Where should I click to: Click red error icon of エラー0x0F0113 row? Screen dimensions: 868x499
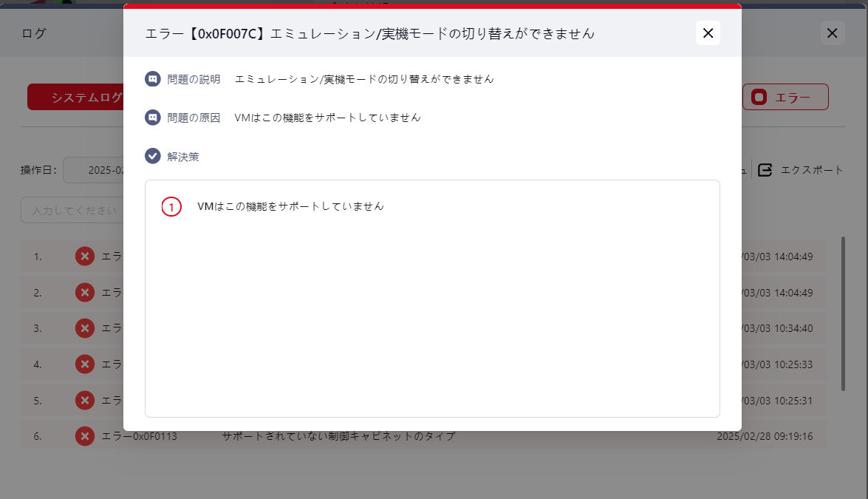click(85, 436)
